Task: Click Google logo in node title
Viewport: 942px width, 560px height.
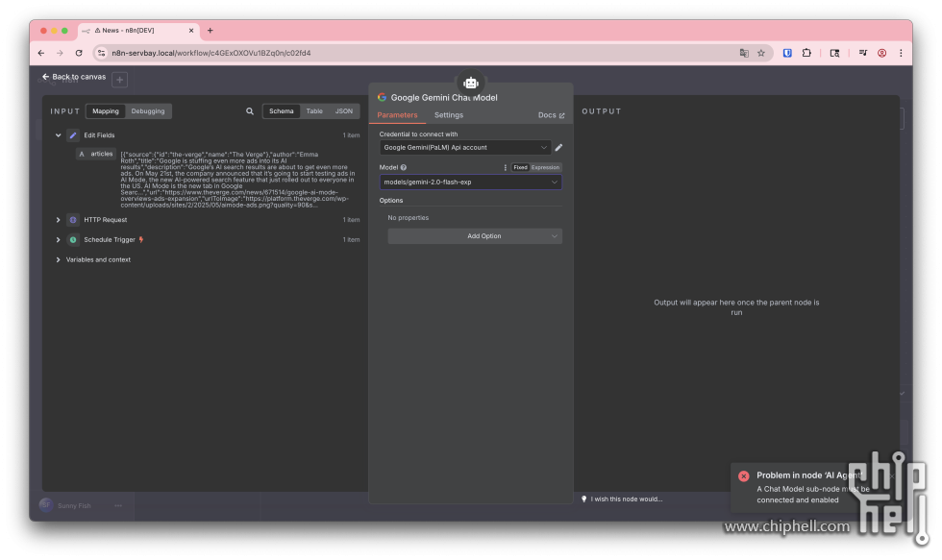Action: 382,97
